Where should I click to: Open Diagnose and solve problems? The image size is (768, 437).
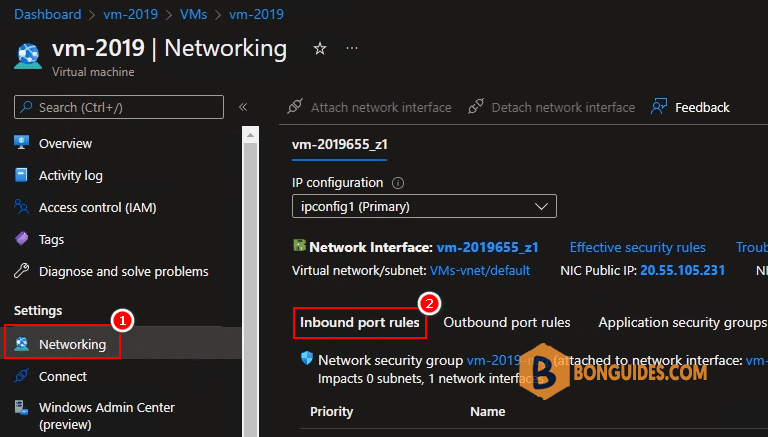123,271
